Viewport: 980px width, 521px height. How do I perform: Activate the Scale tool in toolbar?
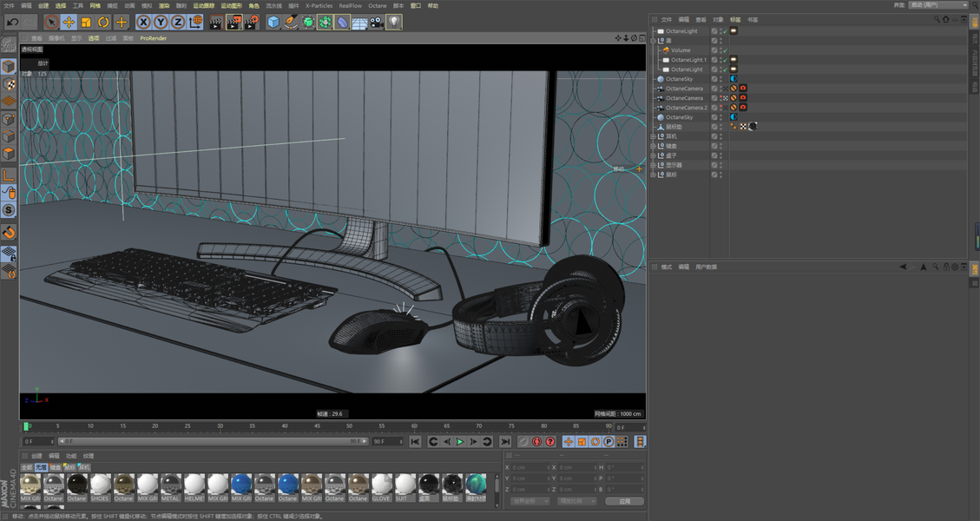(x=86, y=22)
